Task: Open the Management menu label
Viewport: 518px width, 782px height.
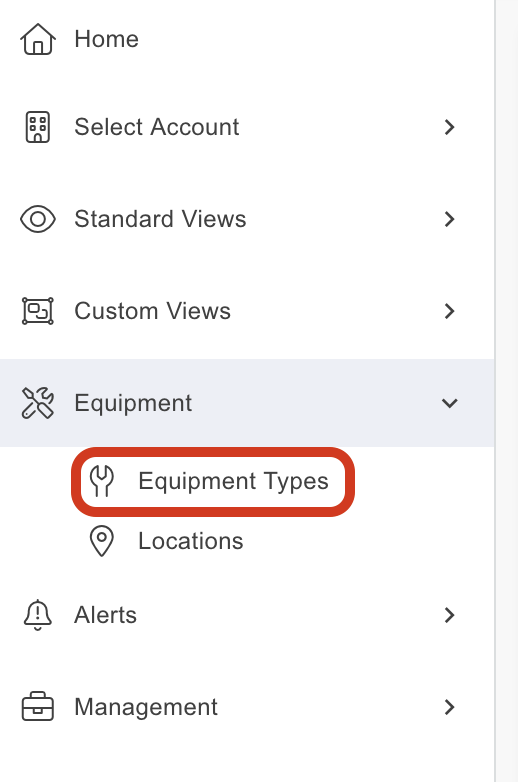Action: coord(146,707)
